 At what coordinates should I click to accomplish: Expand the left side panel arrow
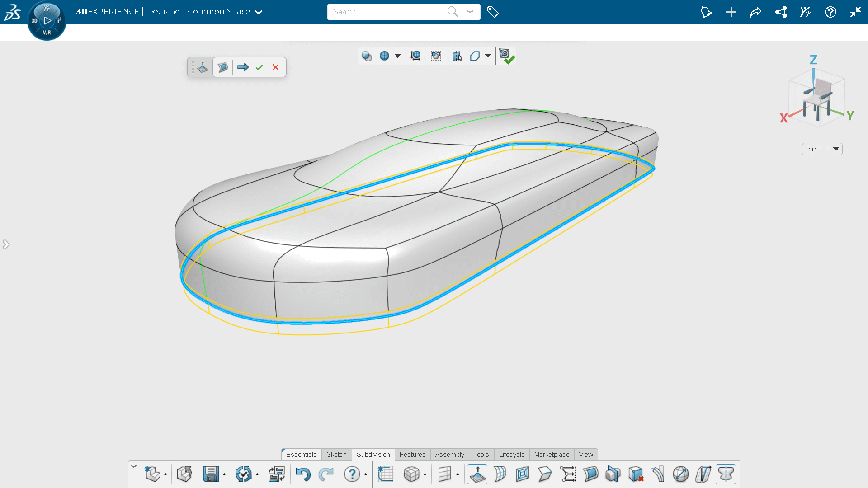click(6, 244)
